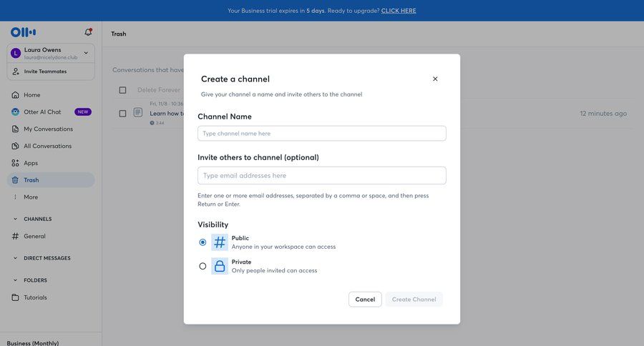644x346 pixels.
Task: Focus the Channel Name input field
Action: click(x=321, y=134)
